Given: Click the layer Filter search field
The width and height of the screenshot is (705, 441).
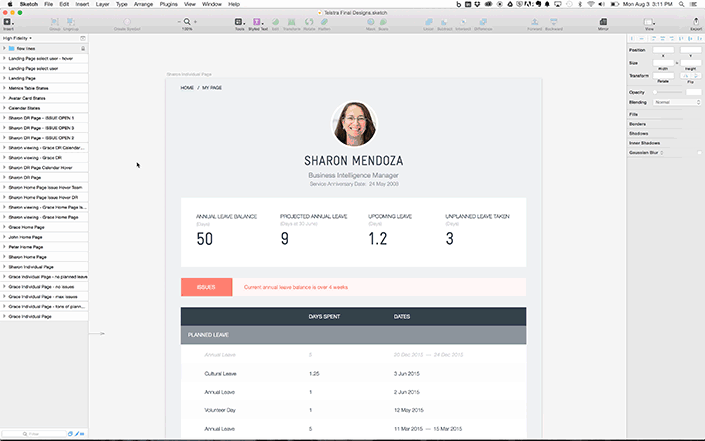Looking at the screenshot, I should click(34, 434).
